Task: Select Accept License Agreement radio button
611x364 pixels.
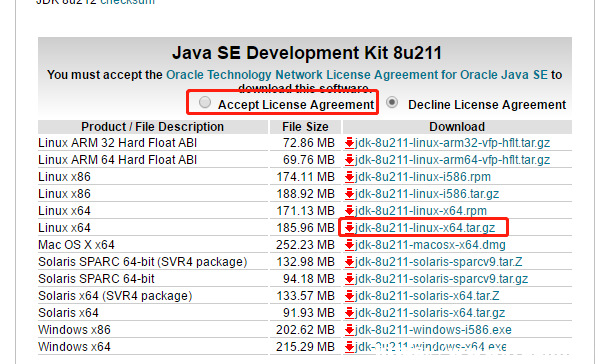Action: (205, 102)
